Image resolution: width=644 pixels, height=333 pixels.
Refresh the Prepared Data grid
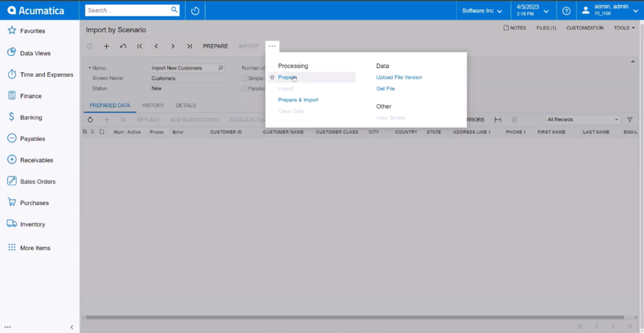[90, 119]
